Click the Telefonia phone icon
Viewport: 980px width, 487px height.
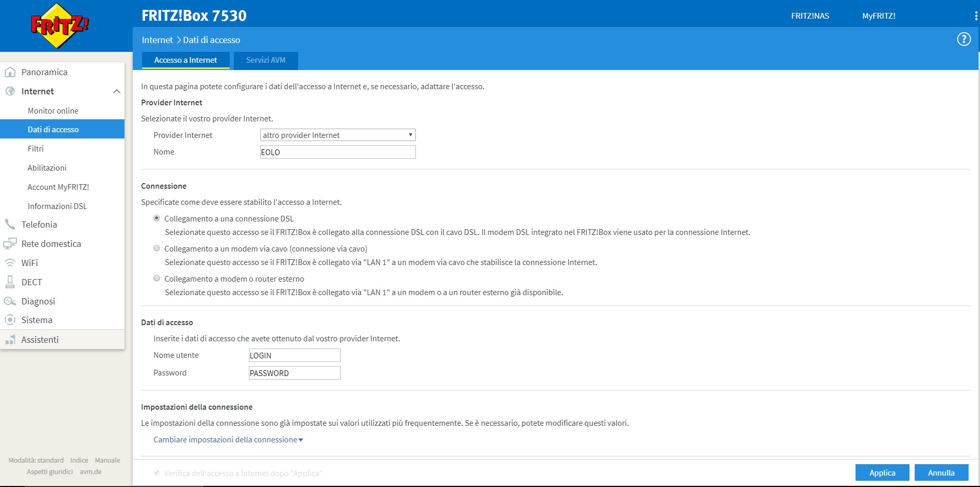coord(10,225)
